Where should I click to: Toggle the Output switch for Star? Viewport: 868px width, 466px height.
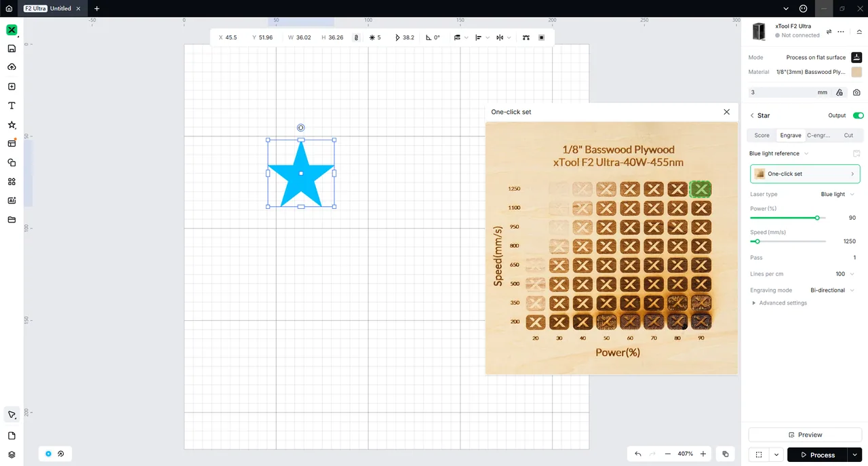pos(858,115)
